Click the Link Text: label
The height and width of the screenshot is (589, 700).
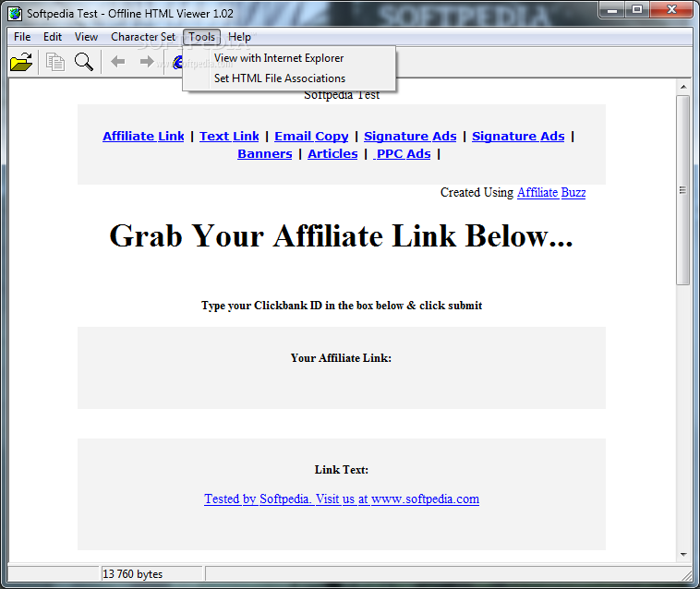pos(342,469)
